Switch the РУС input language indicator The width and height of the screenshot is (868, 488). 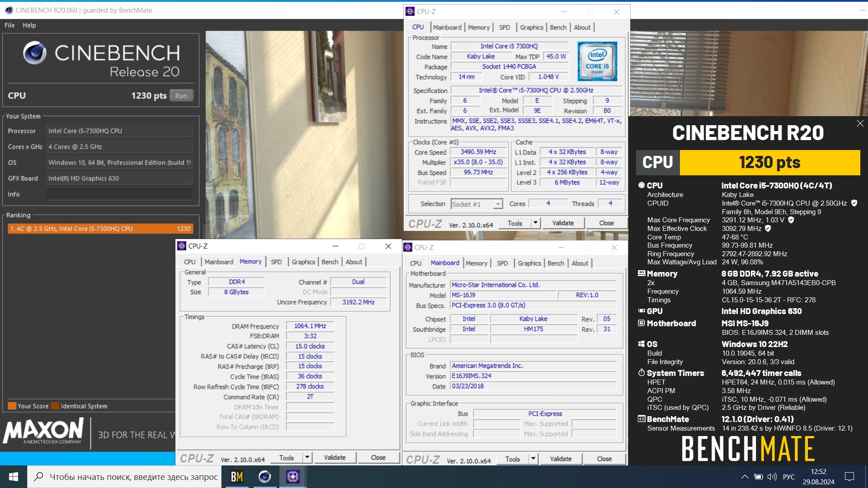789,477
